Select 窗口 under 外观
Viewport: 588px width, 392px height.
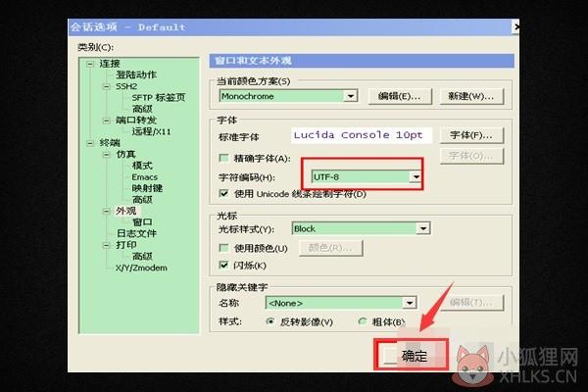(x=142, y=222)
